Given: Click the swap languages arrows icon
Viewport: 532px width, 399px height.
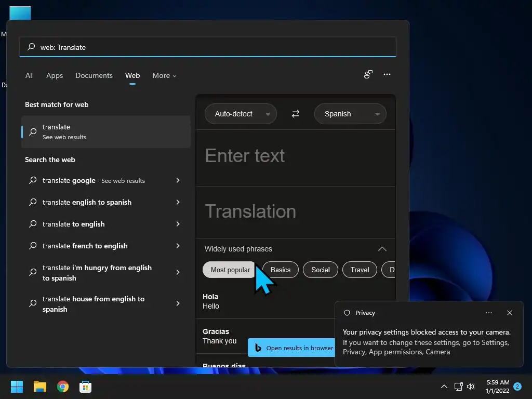Looking at the screenshot, I should click(x=296, y=114).
